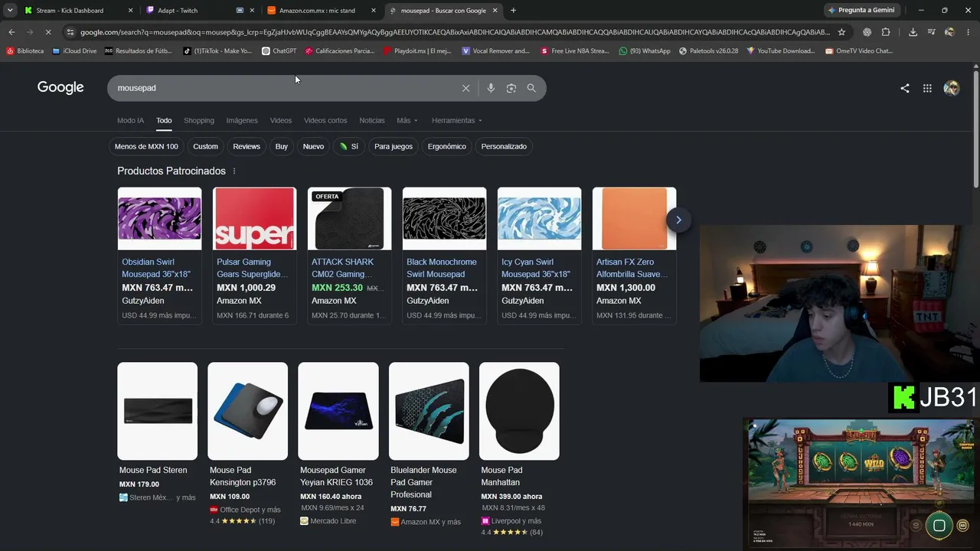
Task: Toggle the Ergonómico filter chip
Action: (447, 146)
